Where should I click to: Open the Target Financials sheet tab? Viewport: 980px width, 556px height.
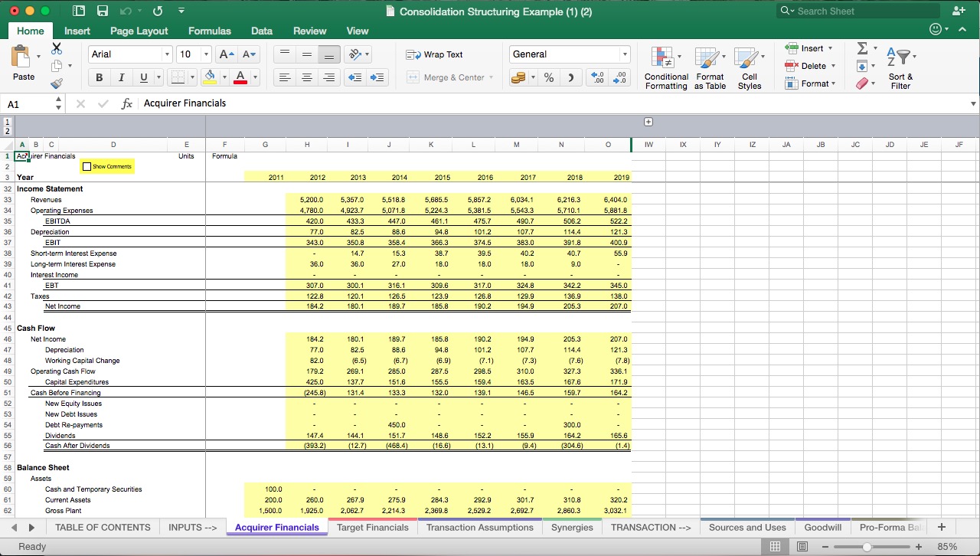coord(373,527)
